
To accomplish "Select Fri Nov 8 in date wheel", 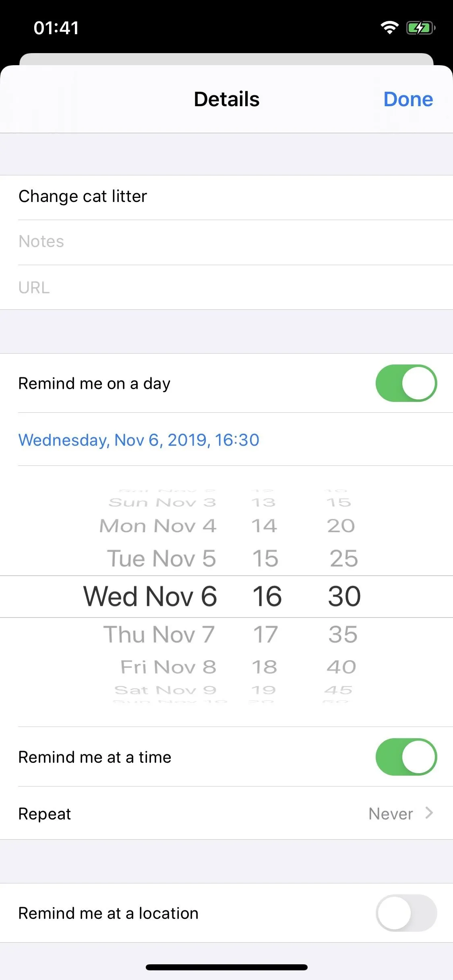I will (168, 667).
